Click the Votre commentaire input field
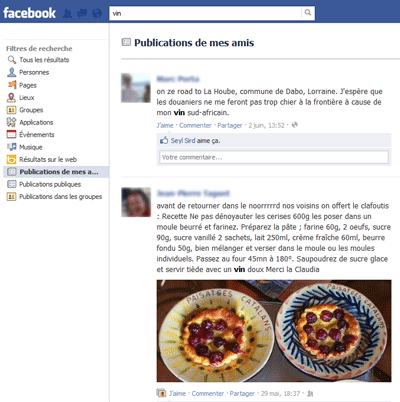This screenshot has height=402, width=400. [274, 157]
